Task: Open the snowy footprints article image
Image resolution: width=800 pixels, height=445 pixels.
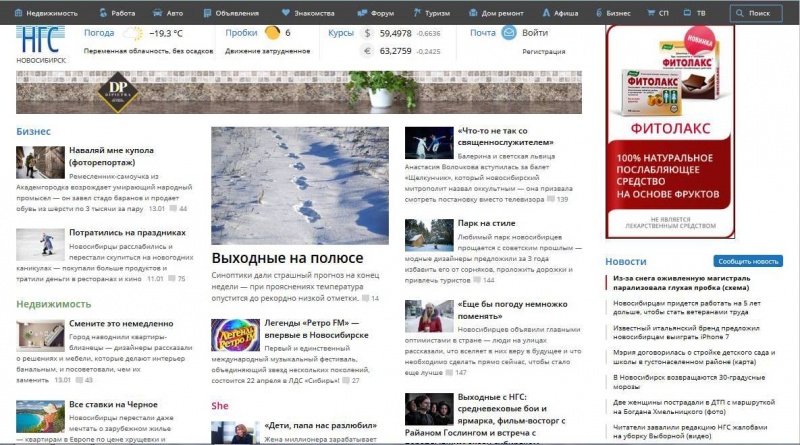Action: click(x=300, y=184)
